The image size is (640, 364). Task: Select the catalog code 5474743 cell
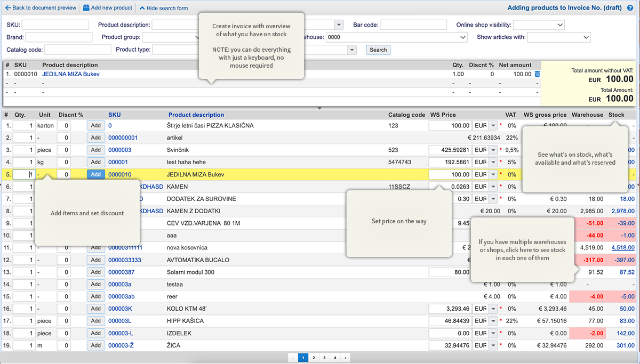coord(399,162)
